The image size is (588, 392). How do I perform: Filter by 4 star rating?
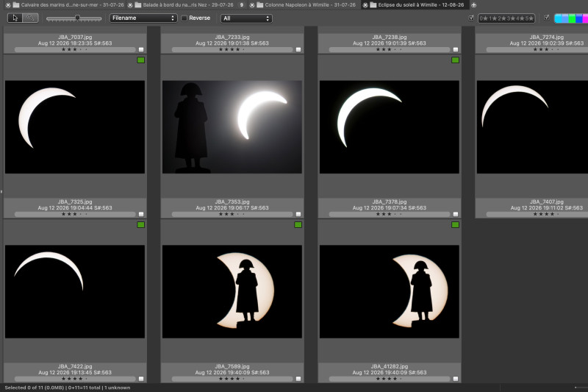pyautogui.click(x=520, y=18)
